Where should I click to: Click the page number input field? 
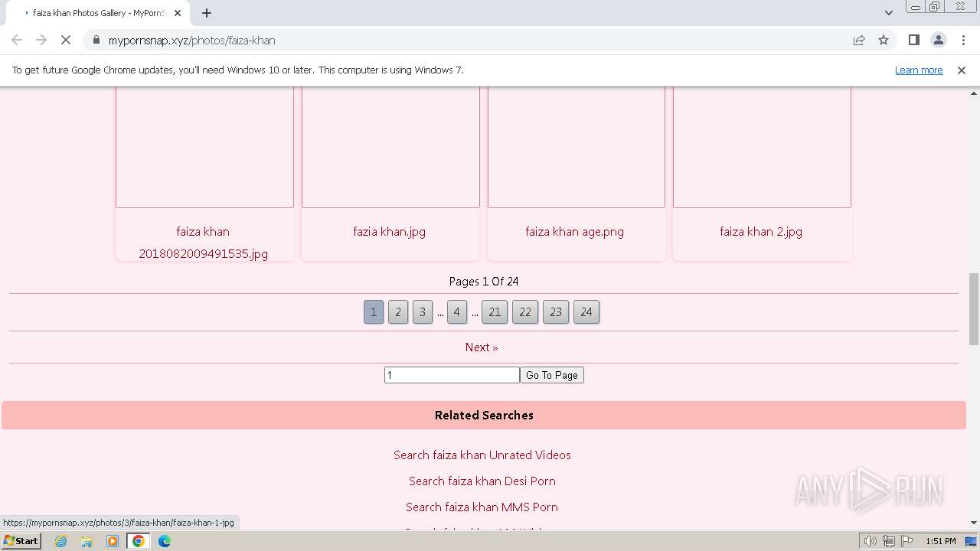point(452,375)
